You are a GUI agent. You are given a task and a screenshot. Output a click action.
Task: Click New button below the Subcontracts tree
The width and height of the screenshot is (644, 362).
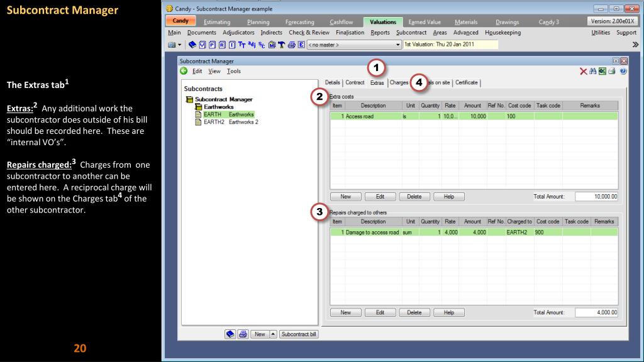coord(260,334)
